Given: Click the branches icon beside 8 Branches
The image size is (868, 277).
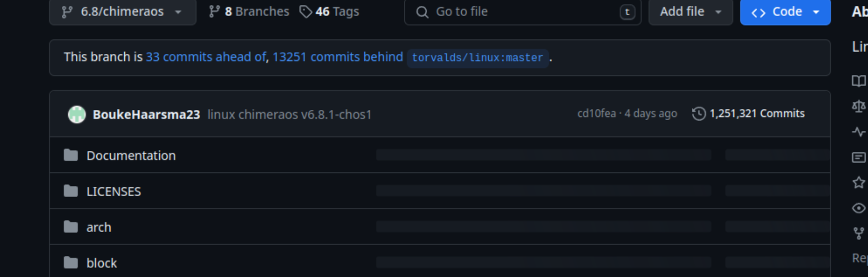Looking at the screenshot, I should 215,11.
